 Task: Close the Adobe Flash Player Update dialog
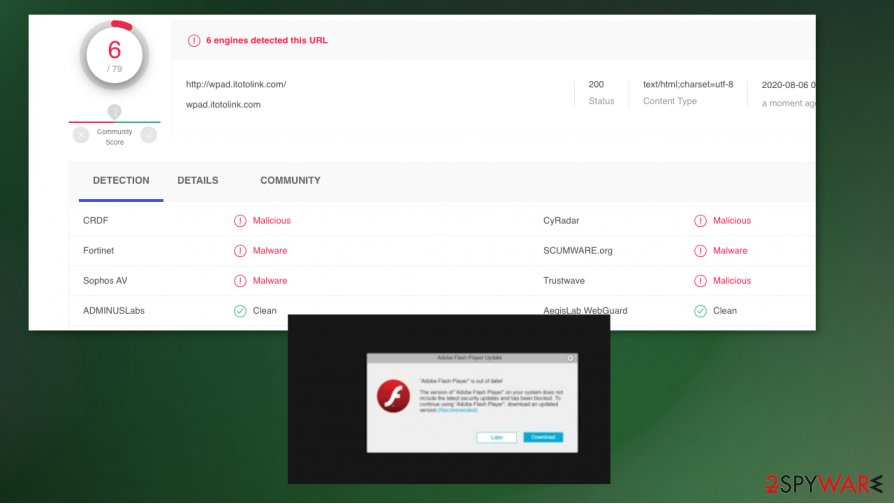pyautogui.click(x=570, y=358)
